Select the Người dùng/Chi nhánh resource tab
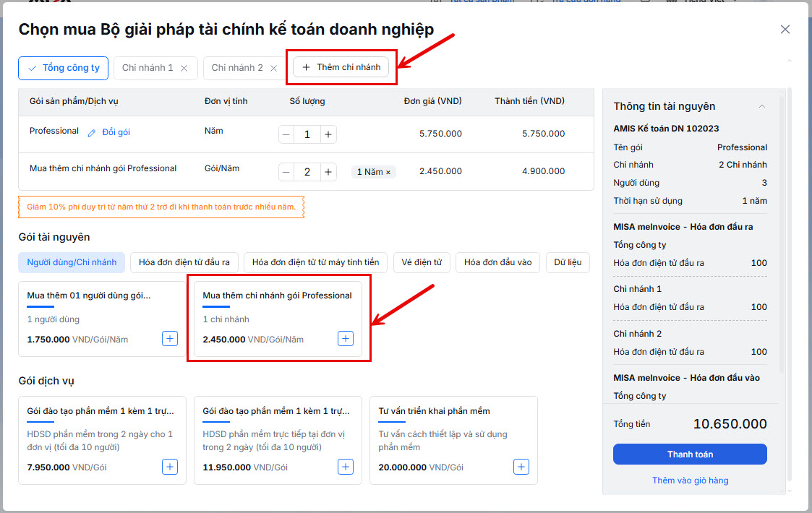 click(72, 262)
